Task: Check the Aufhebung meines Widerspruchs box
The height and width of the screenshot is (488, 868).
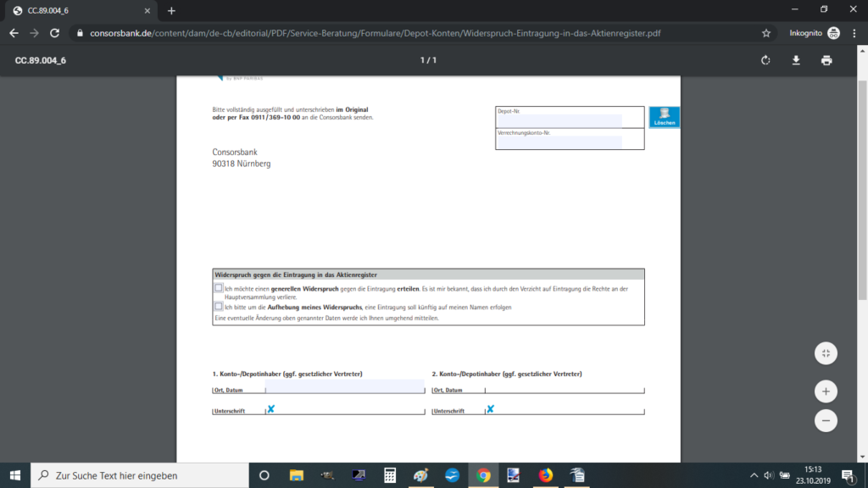Action: (x=219, y=306)
